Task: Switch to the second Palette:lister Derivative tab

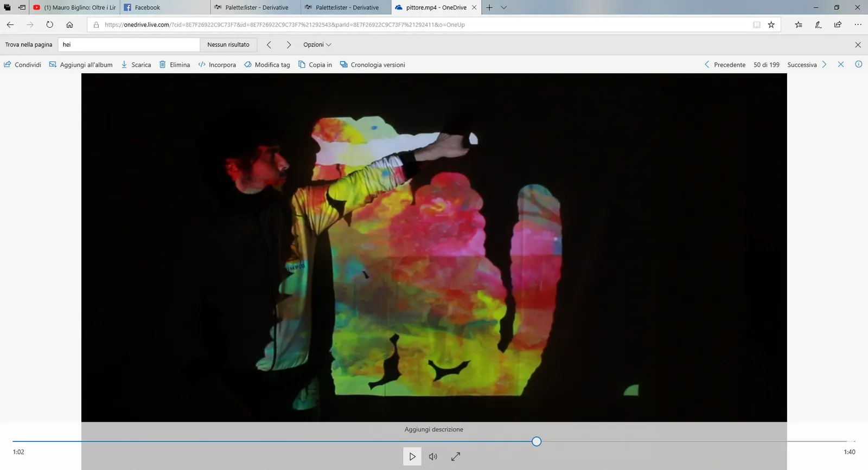Action: coord(346,8)
